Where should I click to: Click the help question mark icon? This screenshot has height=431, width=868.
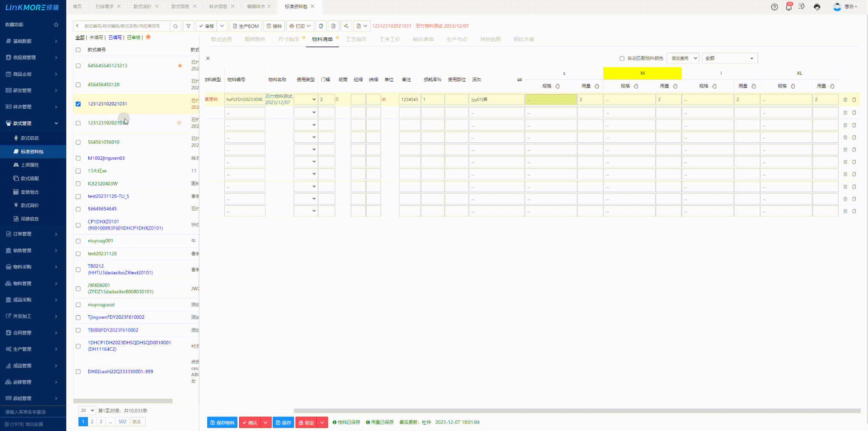point(775,7)
